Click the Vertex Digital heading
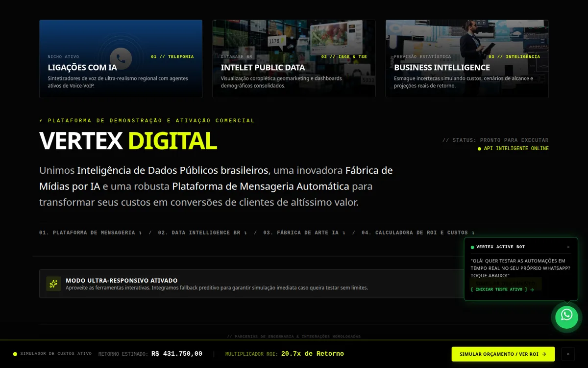This screenshot has width=588, height=368. [x=128, y=141]
